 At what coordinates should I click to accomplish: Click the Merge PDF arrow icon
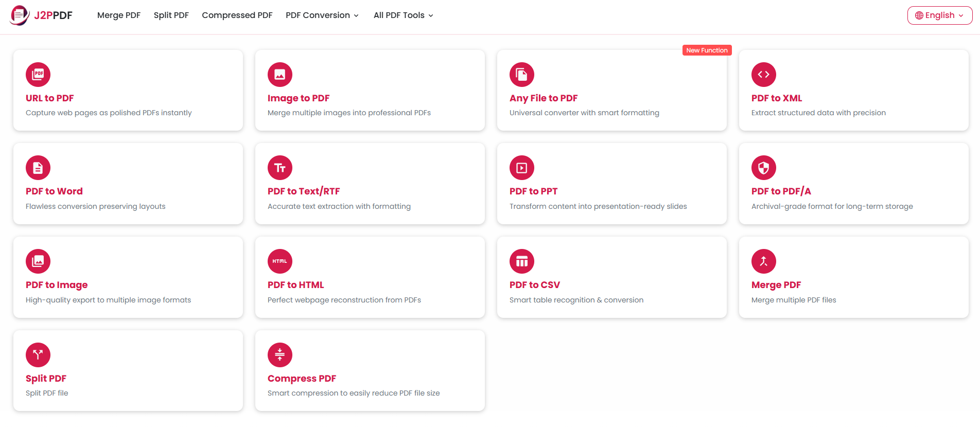(x=764, y=261)
